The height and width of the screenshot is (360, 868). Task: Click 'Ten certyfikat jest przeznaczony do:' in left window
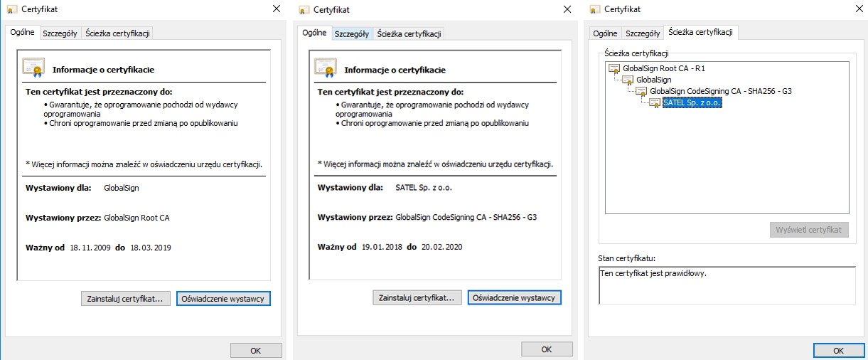(x=99, y=91)
